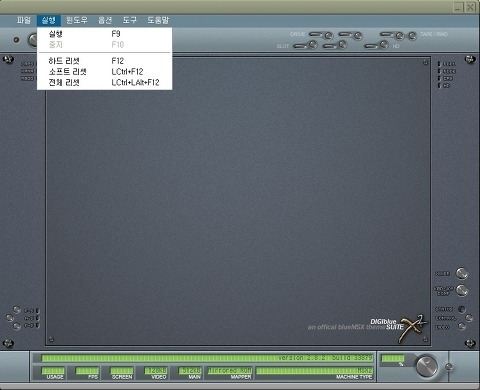Click the first DRIVE slot bar
Screen dimensions: 480x390
316,34
